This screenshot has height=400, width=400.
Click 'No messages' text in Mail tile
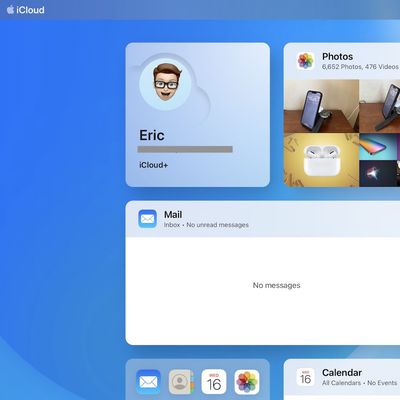click(x=276, y=285)
